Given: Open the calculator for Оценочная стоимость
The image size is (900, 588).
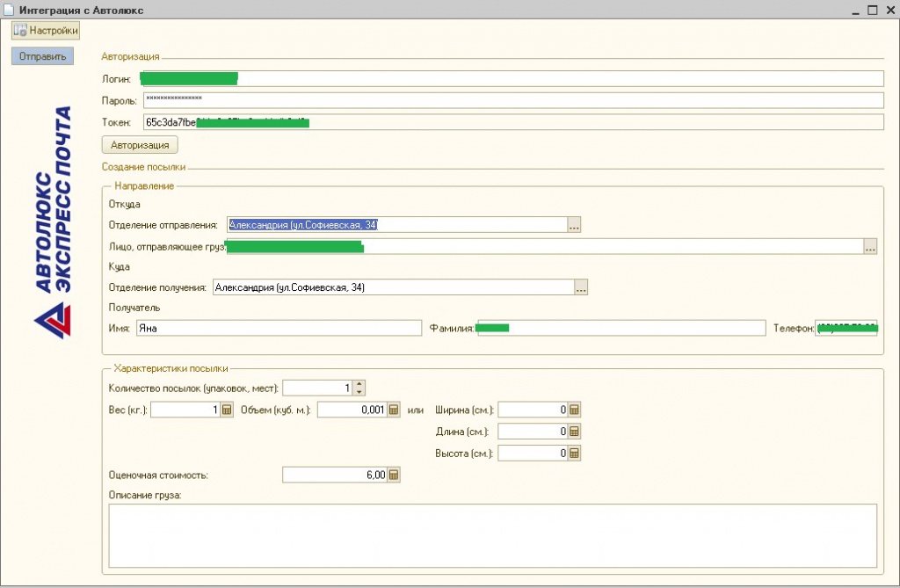Looking at the screenshot, I should [x=394, y=475].
